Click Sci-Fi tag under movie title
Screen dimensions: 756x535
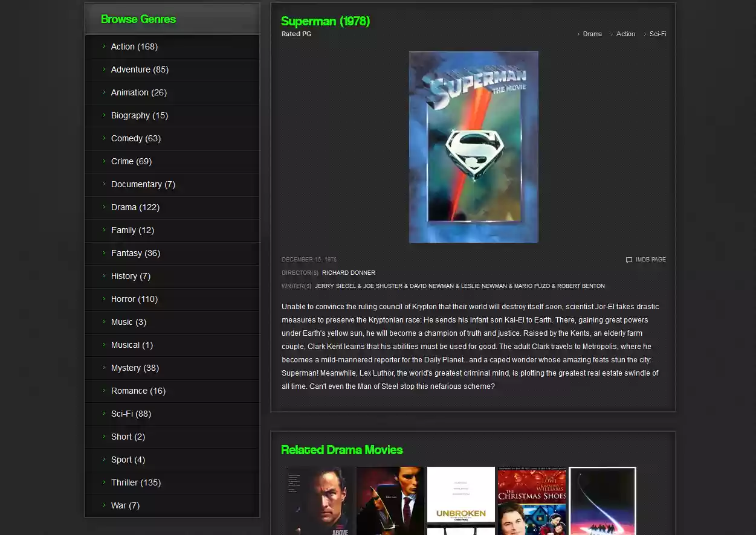coord(657,34)
